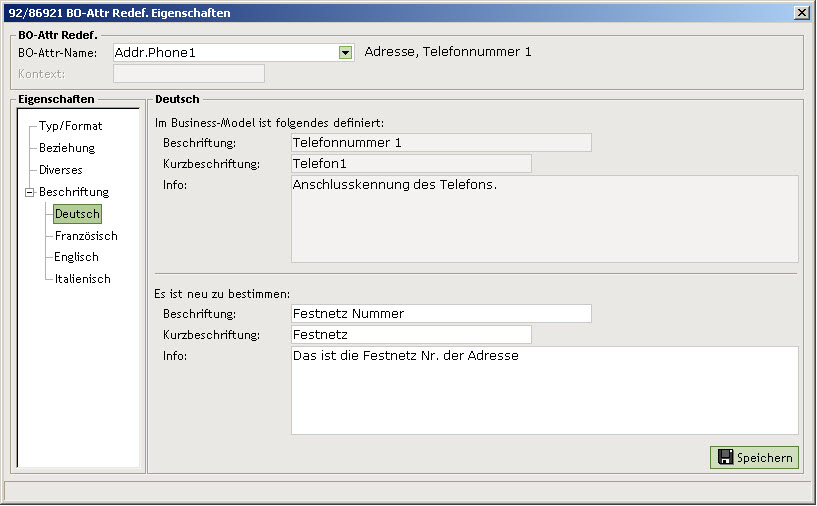Focus the editable Info text area

[544, 390]
